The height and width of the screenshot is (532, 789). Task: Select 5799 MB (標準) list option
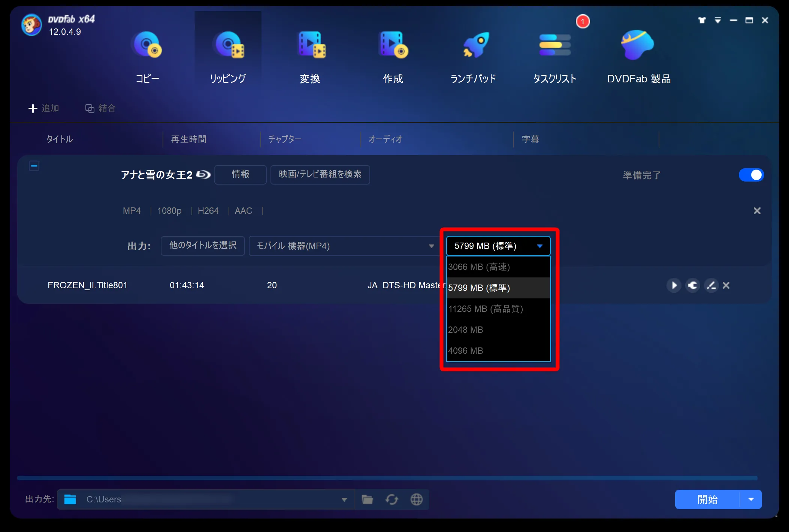tap(498, 288)
